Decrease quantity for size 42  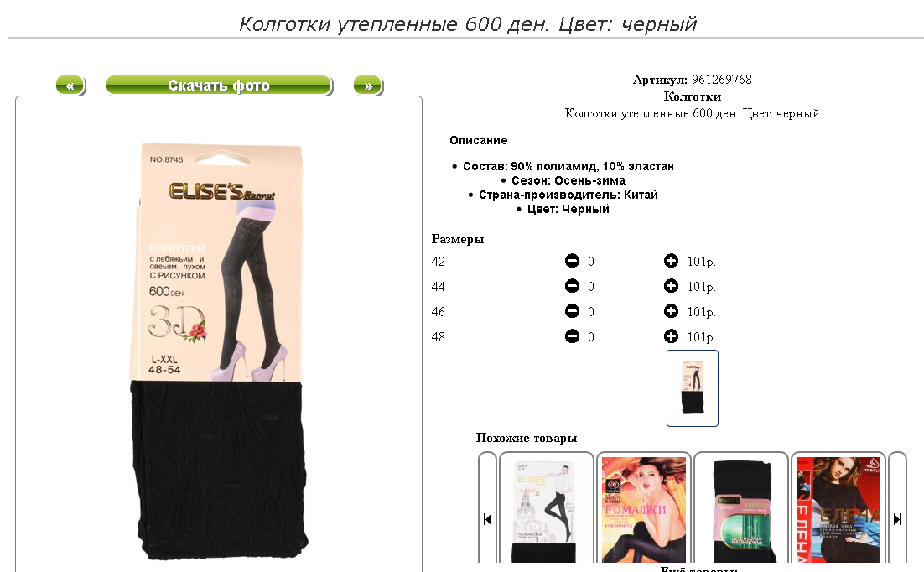[572, 261]
